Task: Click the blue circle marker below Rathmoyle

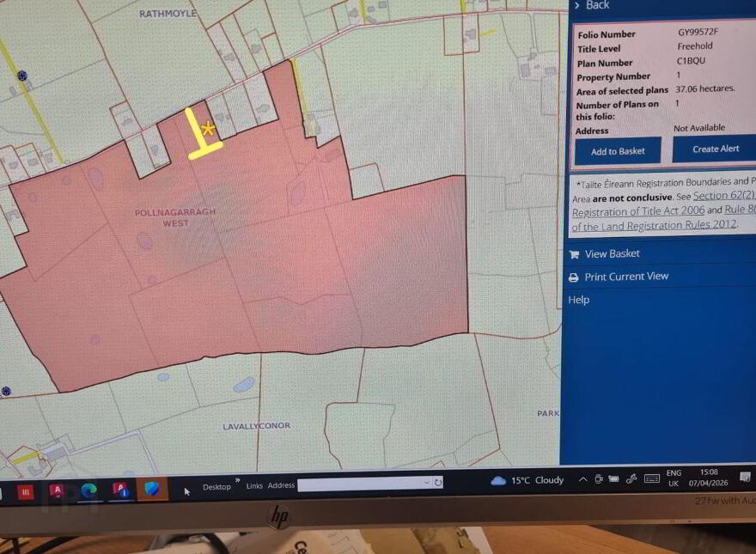Action: pos(21,76)
